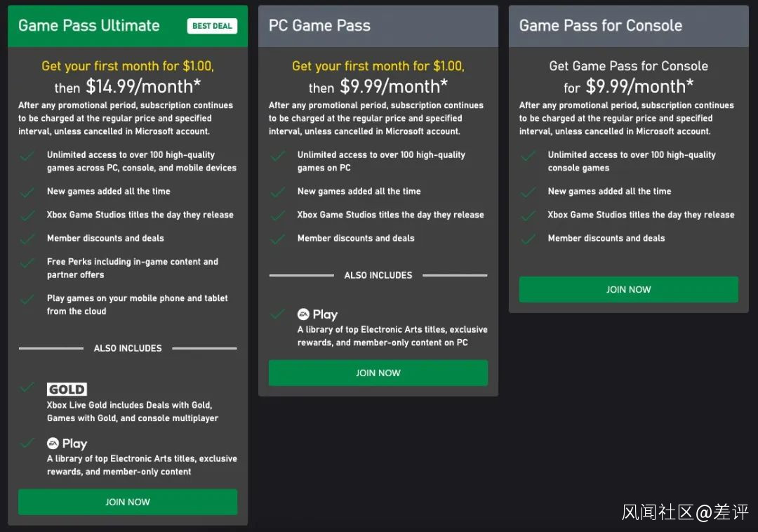Click the BEST DEAL badge

[212, 26]
